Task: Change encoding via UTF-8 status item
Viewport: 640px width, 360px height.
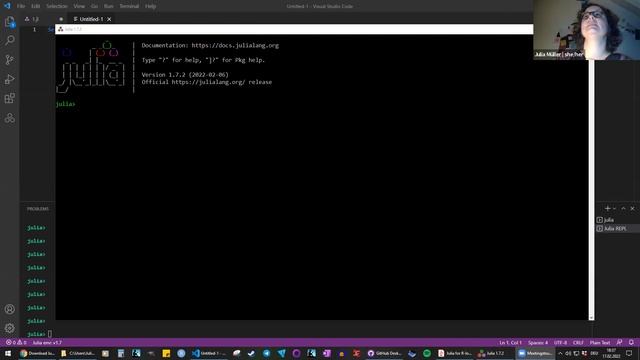Action: point(560,342)
